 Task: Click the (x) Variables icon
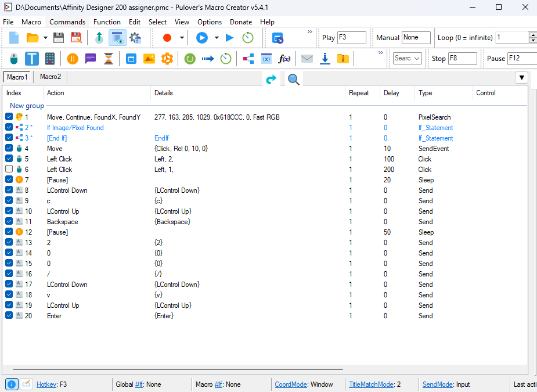point(266,59)
